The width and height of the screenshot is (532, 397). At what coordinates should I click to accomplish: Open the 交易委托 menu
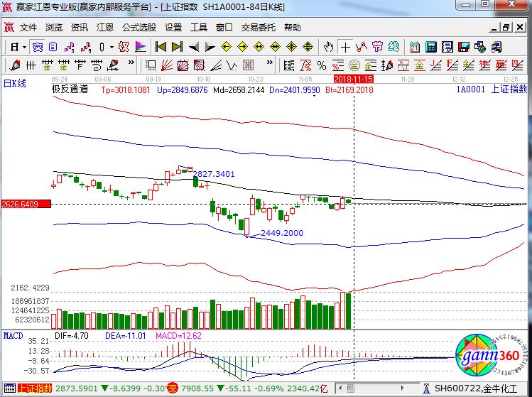click(258, 28)
